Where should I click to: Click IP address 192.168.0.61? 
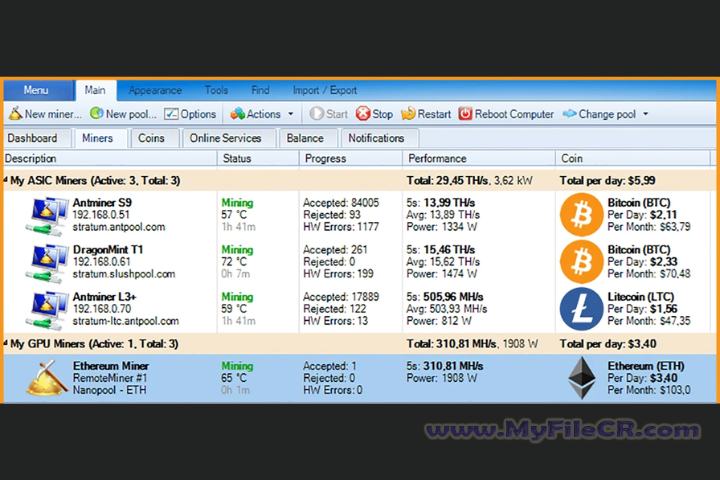(101, 262)
